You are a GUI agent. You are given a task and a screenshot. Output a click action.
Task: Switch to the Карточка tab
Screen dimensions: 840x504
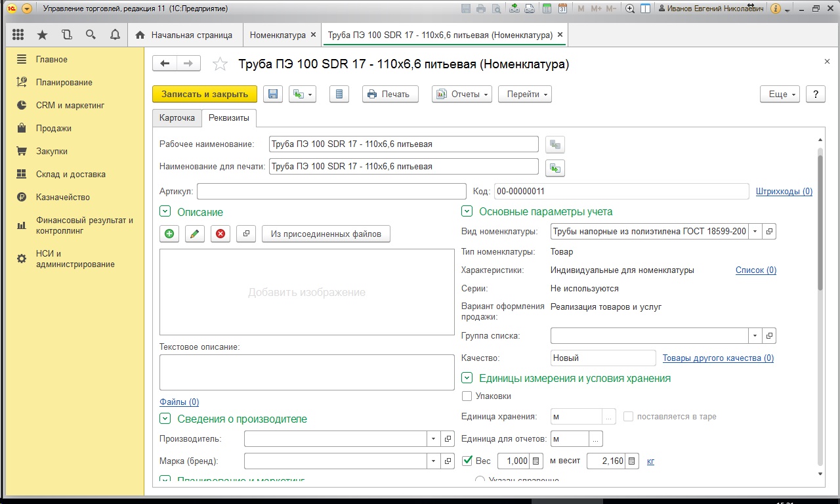pyautogui.click(x=177, y=117)
